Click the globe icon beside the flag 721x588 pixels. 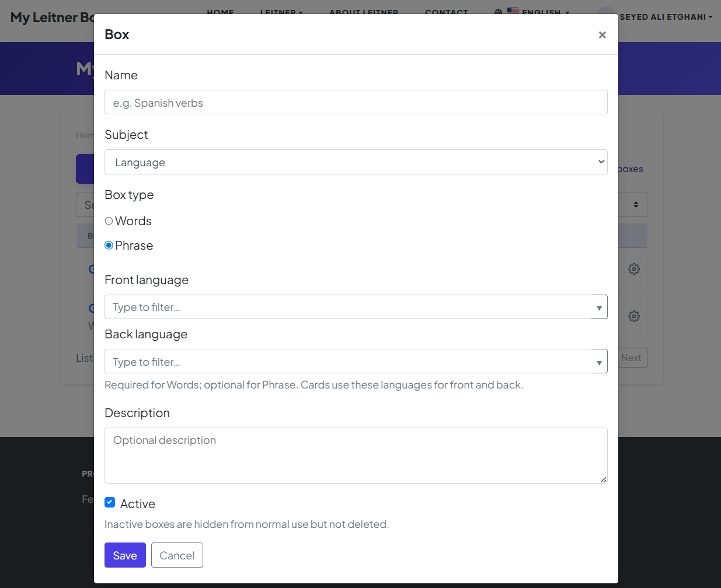pyautogui.click(x=498, y=11)
